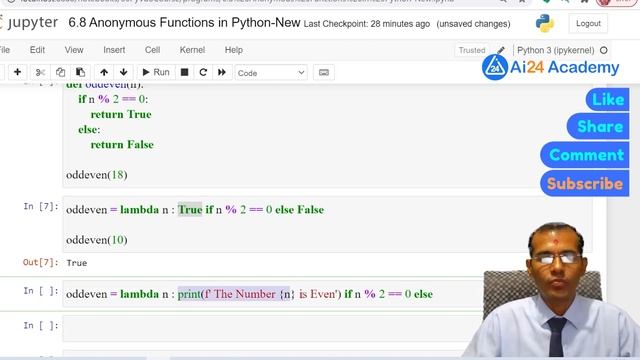
Task: Open the Insert menu
Action: pyautogui.click(x=114, y=50)
